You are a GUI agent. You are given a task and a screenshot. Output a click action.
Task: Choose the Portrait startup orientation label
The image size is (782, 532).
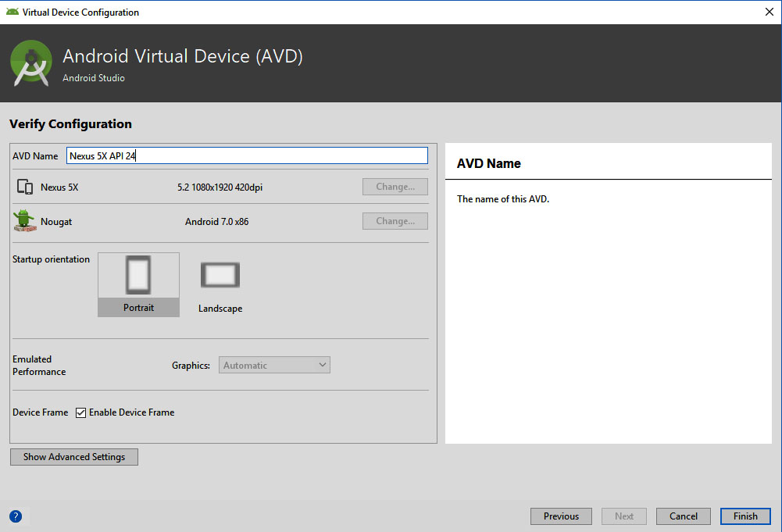138,308
